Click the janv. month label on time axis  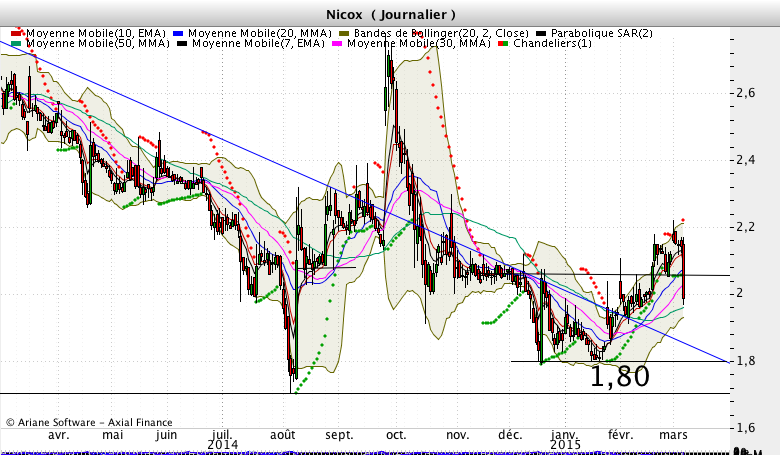coord(564,435)
